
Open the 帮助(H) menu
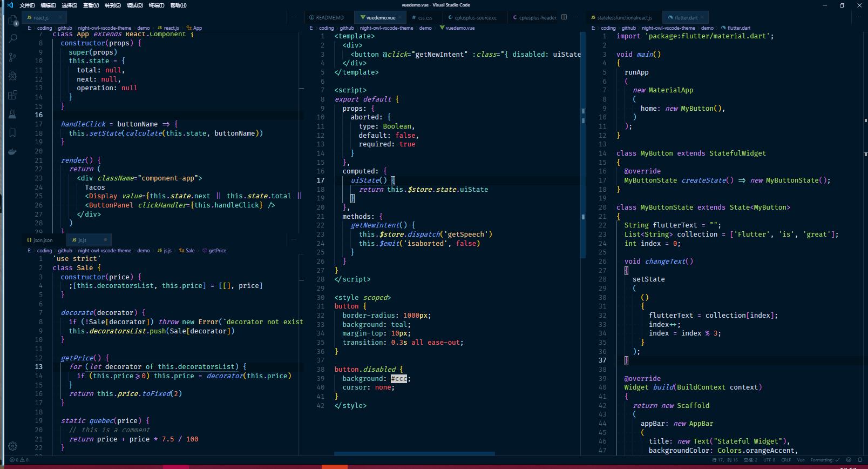click(x=178, y=5)
